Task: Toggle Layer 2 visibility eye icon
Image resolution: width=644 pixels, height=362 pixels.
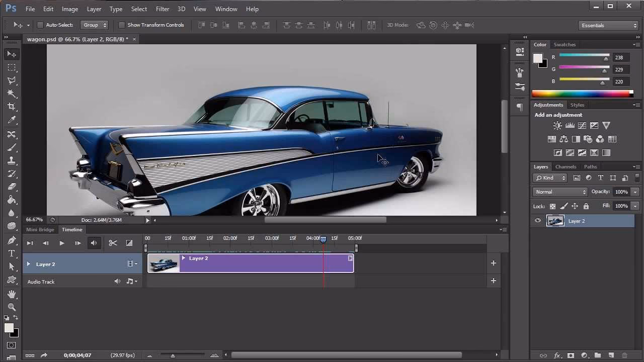Action: point(538,221)
